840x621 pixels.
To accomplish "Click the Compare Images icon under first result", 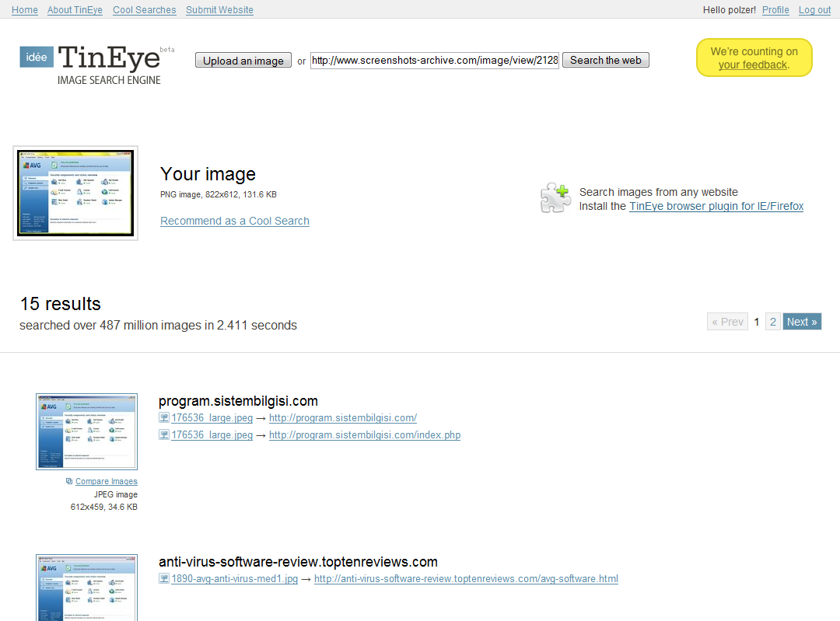I will click(69, 481).
